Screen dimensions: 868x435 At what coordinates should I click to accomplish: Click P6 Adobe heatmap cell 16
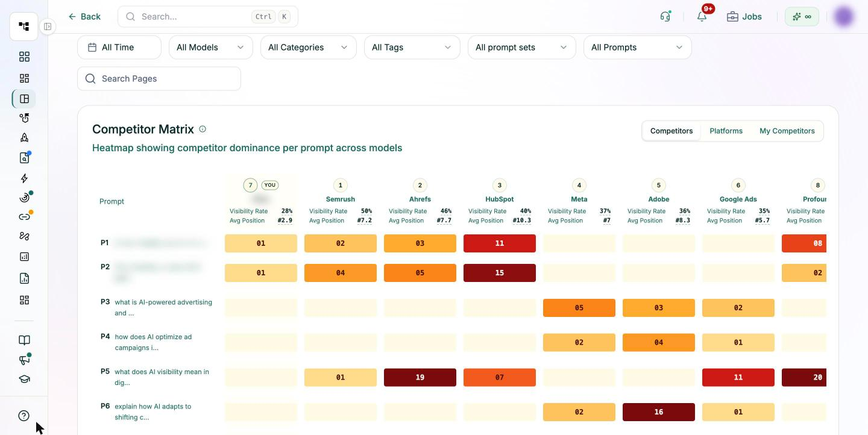pos(659,412)
